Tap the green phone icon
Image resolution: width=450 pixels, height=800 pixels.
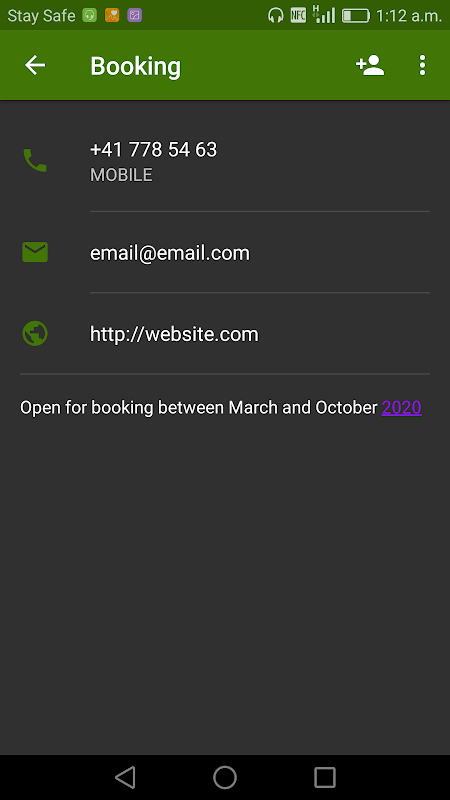click(x=35, y=160)
